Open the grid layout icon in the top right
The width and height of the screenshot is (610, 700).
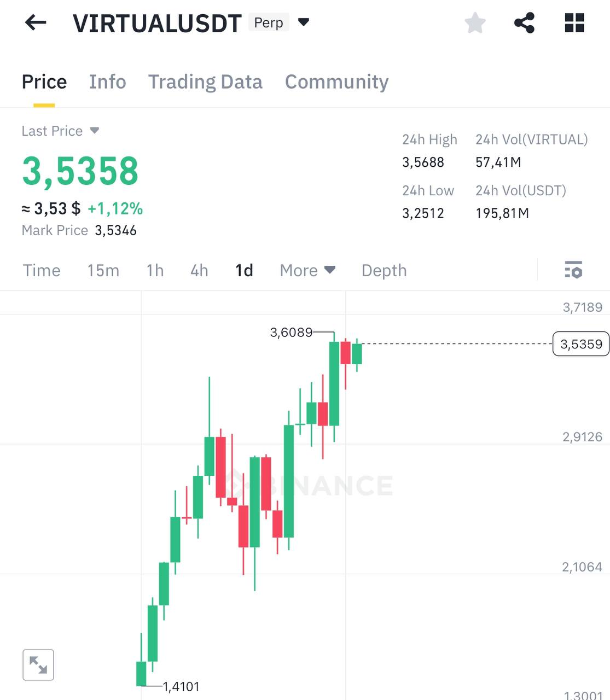click(573, 22)
